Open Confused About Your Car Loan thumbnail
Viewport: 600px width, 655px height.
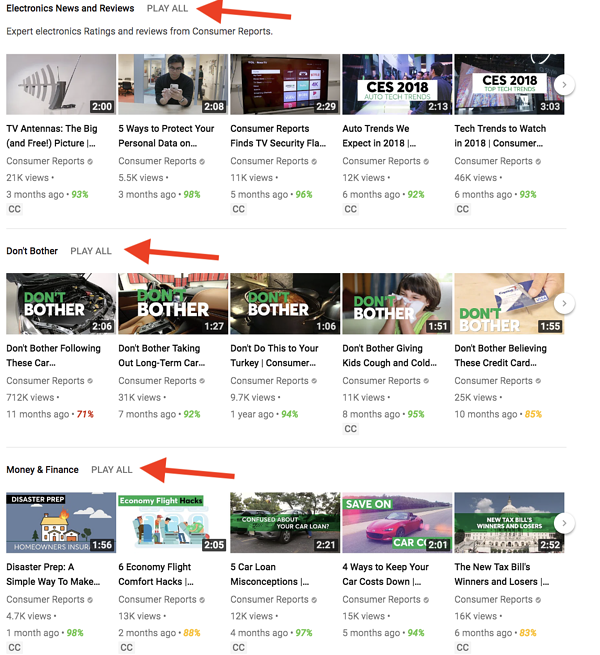285,523
